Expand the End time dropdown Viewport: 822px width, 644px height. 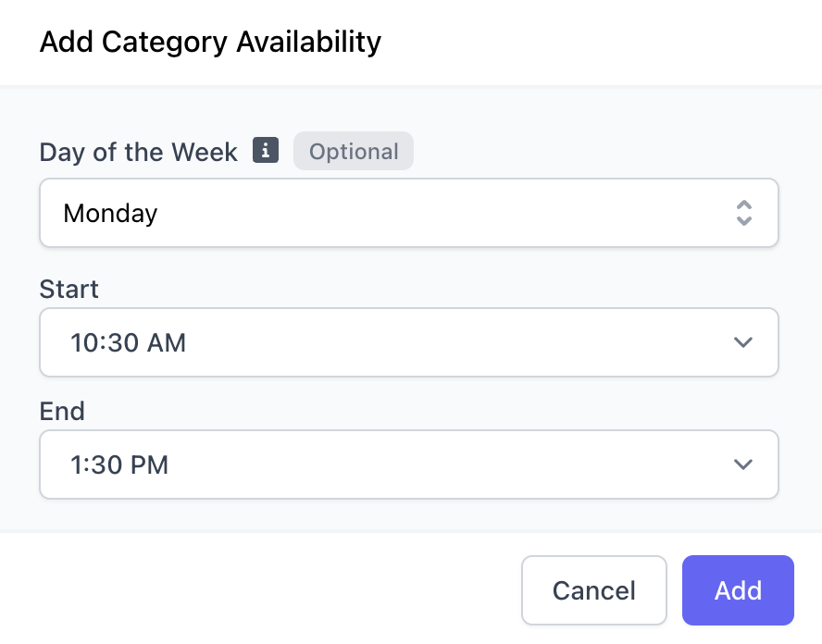[409, 464]
